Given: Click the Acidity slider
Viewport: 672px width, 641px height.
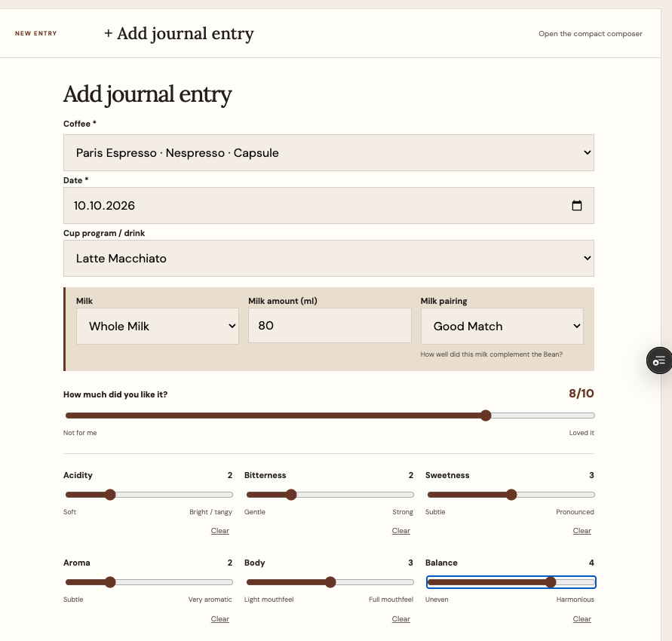Looking at the screenshot, I should tap(149, 495).
